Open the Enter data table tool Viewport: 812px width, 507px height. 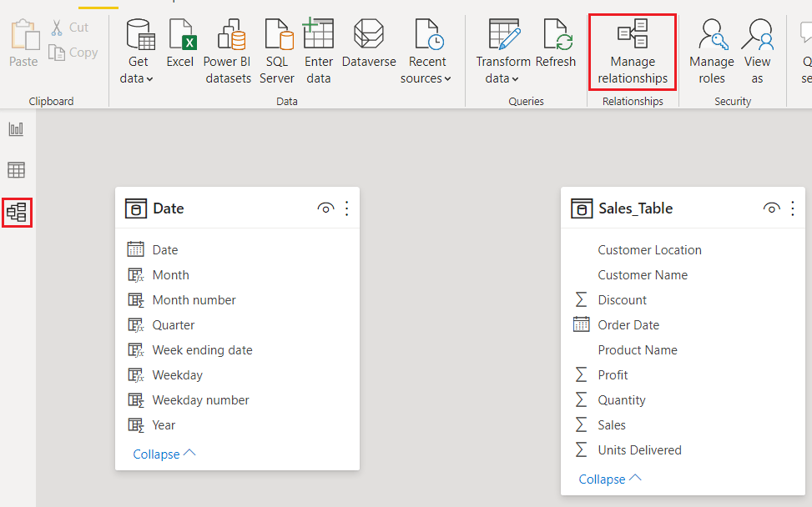point(319,52)
